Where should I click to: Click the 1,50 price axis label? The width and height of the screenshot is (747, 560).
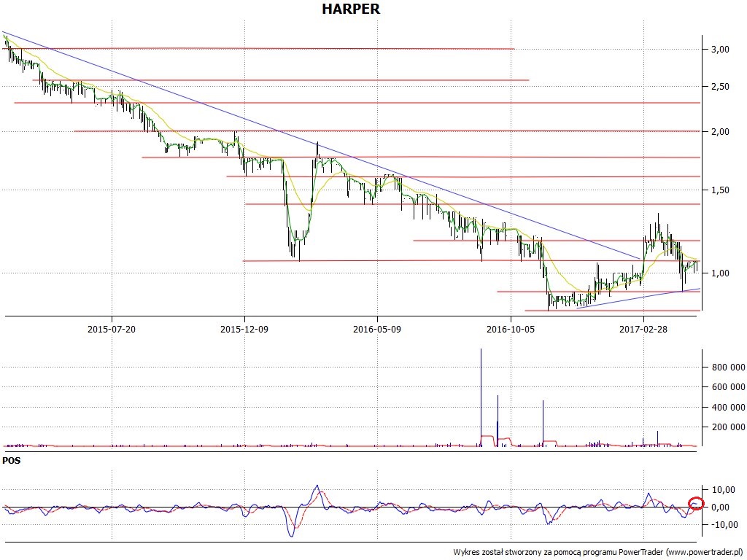[x=720, y=190]
